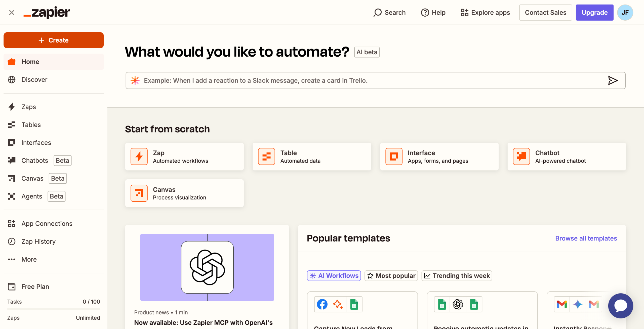Open Chatbots in the sidebar
Viewport: 644px width, 329px height.
54,160
